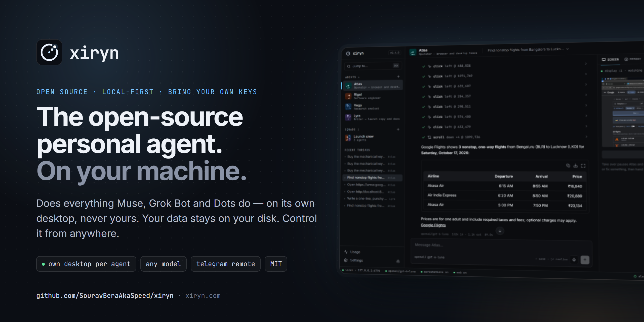Open the Launch crew squad icon
This screenshot has width=644, height=322.
(348, 138)
